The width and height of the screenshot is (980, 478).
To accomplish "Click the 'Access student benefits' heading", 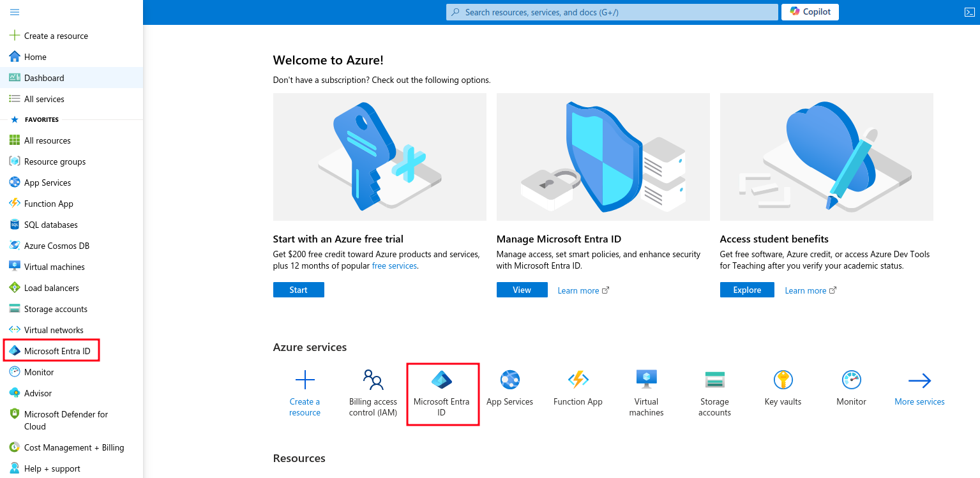I will pos(774,239).
